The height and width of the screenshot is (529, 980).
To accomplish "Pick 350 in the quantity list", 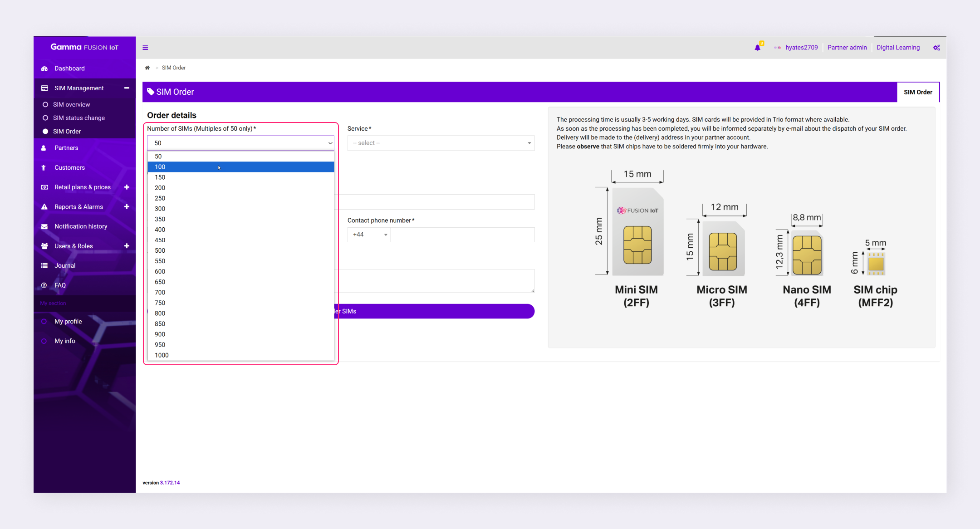I will click(241, 219).
